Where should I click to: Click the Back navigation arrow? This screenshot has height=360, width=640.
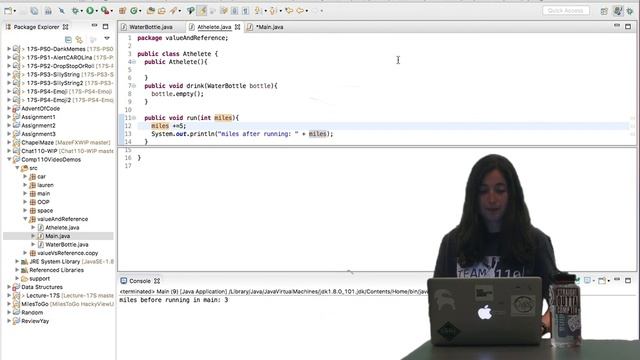tap(300, 11)
